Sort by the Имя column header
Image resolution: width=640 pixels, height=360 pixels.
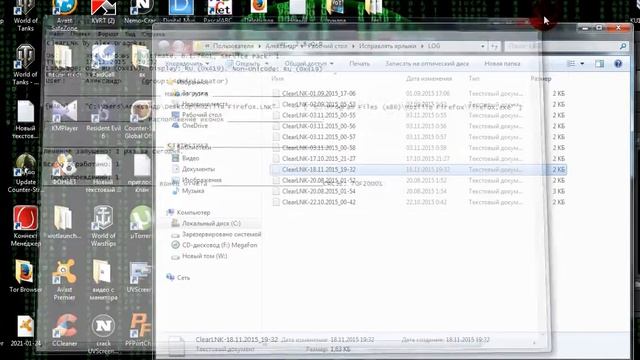pos(278,78)
